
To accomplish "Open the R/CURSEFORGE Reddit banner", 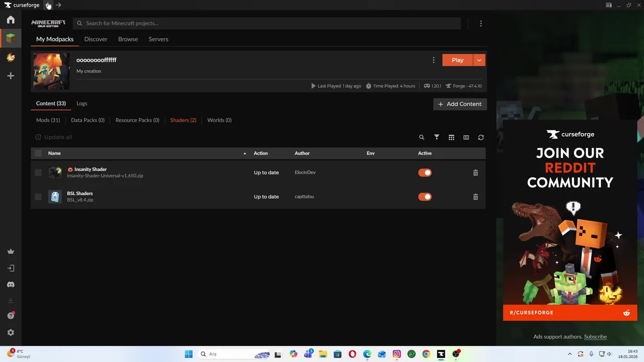I will pyautogui.click(x=570, y=313).
